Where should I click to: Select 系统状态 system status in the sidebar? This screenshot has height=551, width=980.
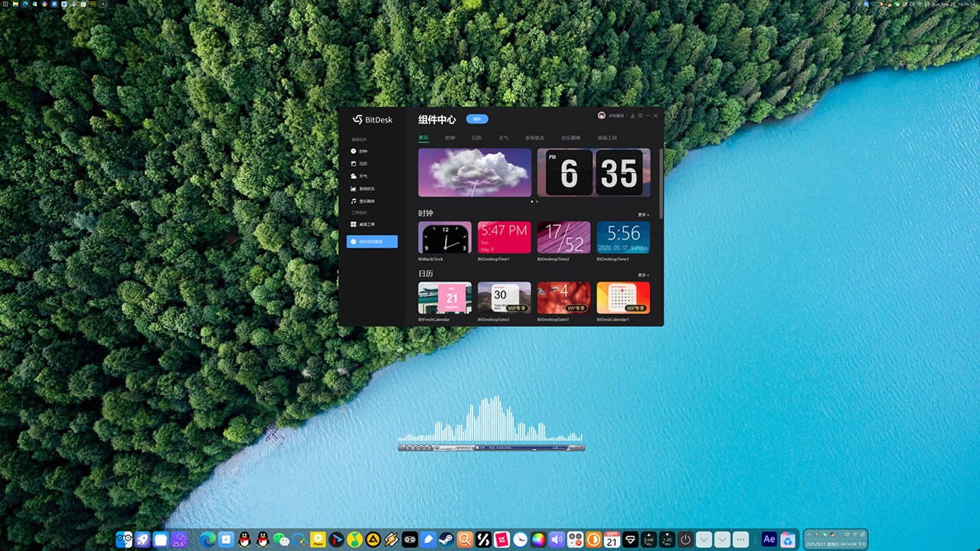click(x=367, y=189)
